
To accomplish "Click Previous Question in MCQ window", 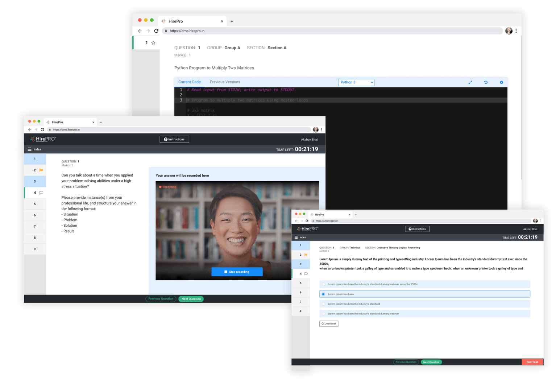I will click(x=406, y=362).
